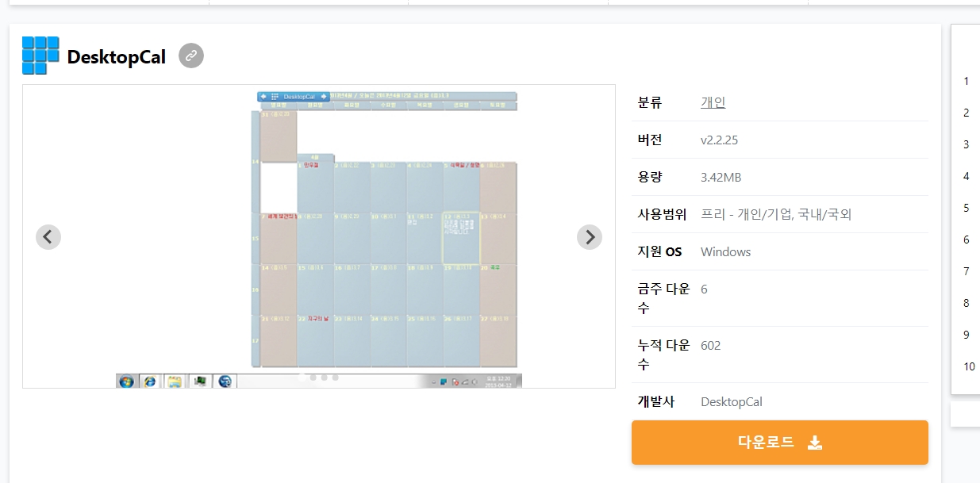Click the 용량 label
This screenshot has width=980, height=483.
point(650,177)
